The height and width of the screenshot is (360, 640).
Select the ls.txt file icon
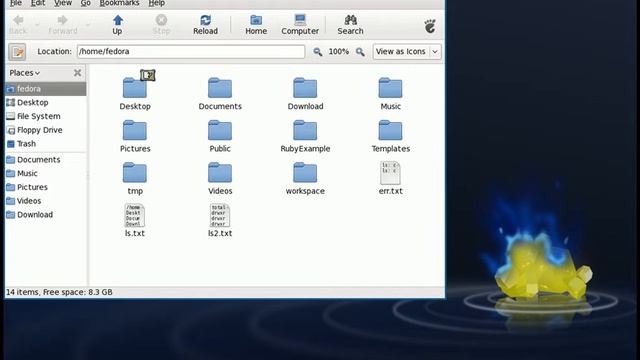tap(135, 216)
